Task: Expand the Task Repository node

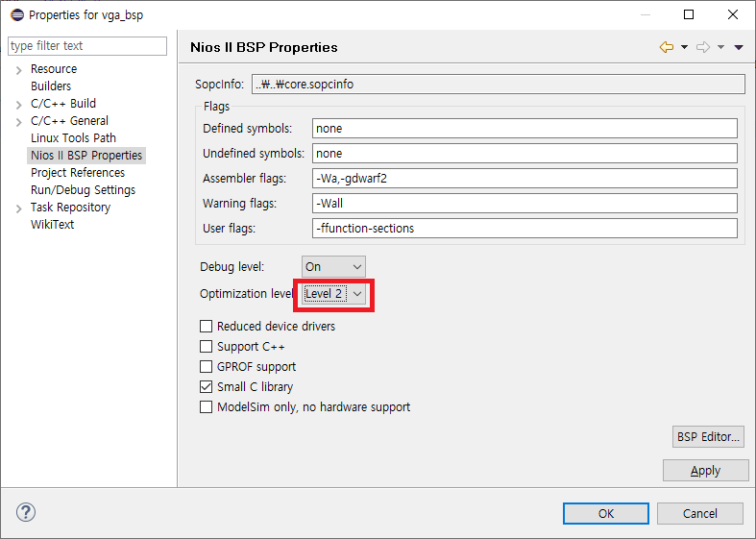Action: pyautogui.click(x=19, y=208)
